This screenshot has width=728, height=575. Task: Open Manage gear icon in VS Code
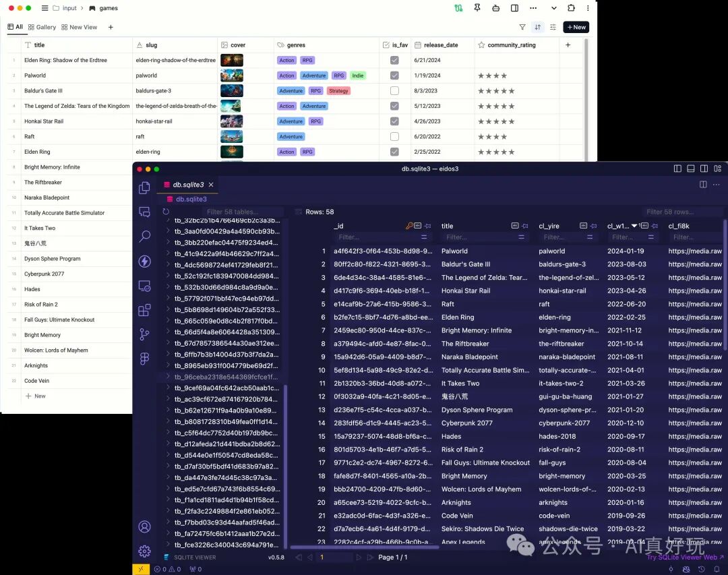click(144, 551)
